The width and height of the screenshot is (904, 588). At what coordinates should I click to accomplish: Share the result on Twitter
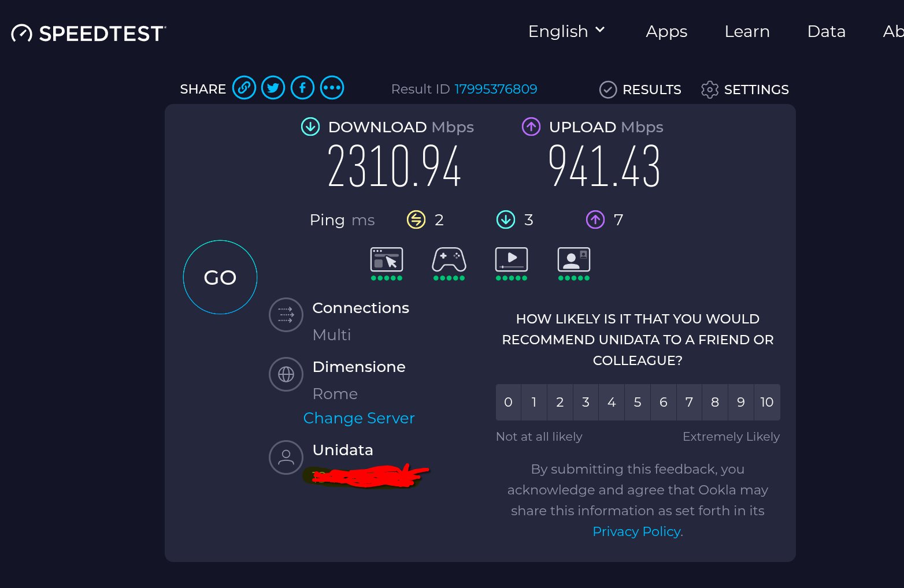tap(273, 88)
